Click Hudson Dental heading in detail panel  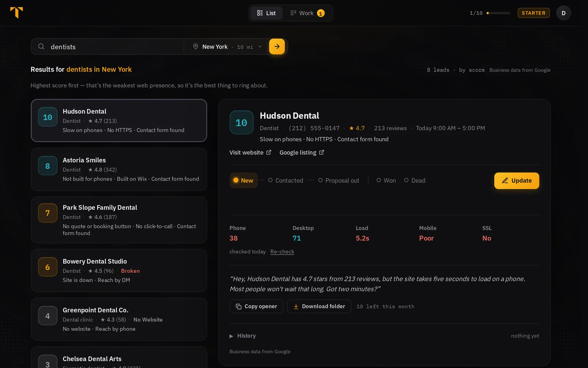pos(290,116)
